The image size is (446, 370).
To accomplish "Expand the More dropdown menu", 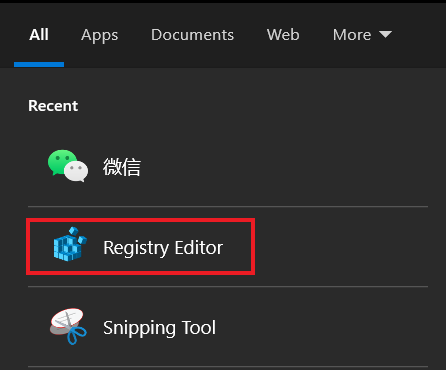I will (362, 35).
